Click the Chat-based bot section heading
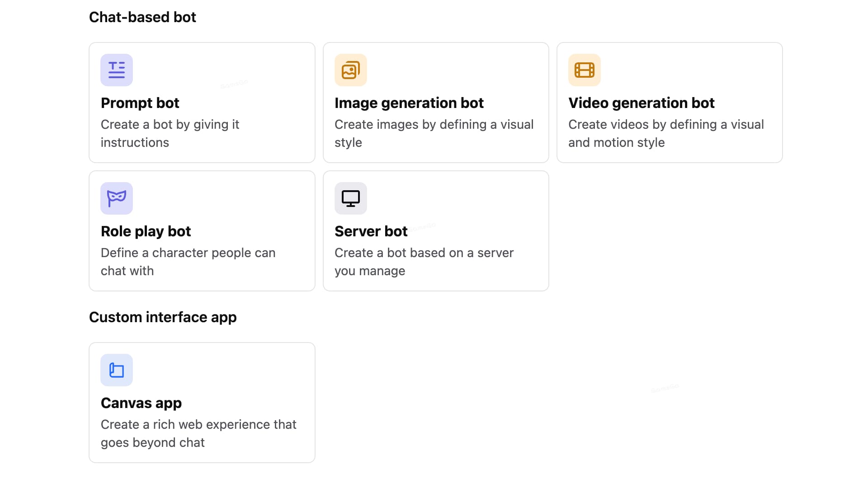 click(x=142, y=17)
